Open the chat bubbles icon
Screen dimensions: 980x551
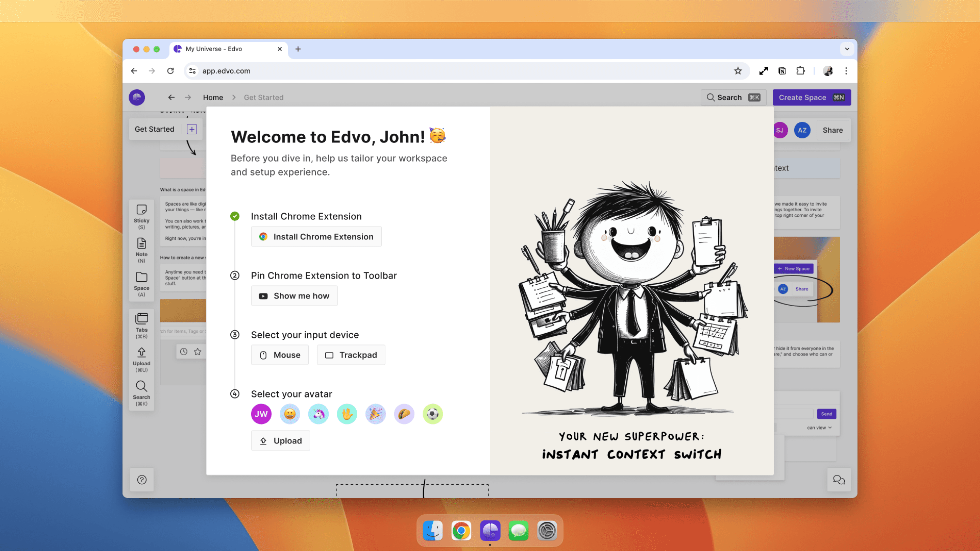click(838, 480)
